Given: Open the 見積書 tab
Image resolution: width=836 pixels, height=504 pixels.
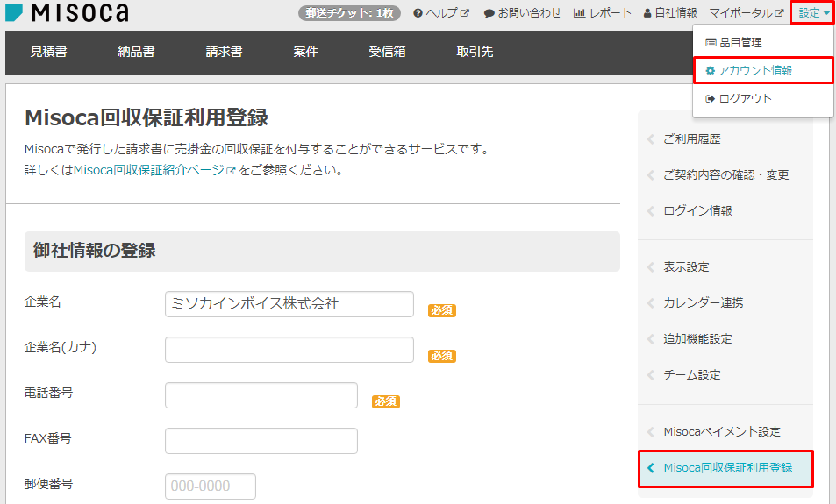Looking at the screenshot, I should click(x=48, y=52).
